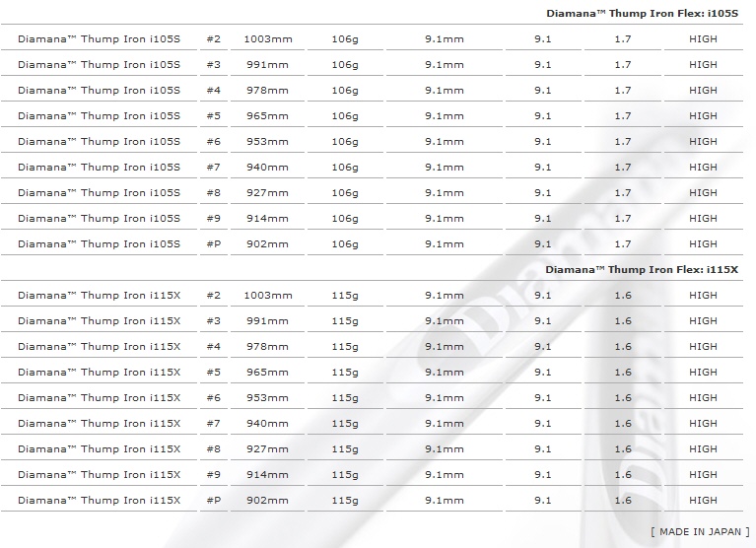Select the i105S row name for #2
756x548 pixels.
coord(99,39)
